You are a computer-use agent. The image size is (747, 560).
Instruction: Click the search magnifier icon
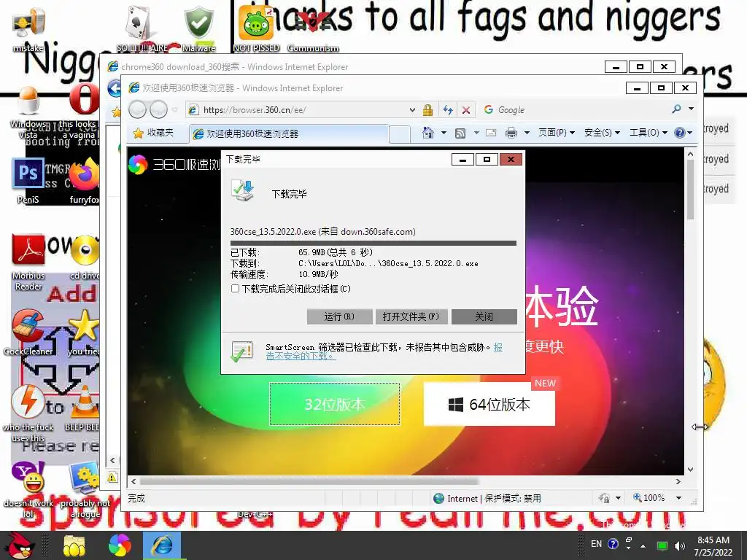[676, 109]
